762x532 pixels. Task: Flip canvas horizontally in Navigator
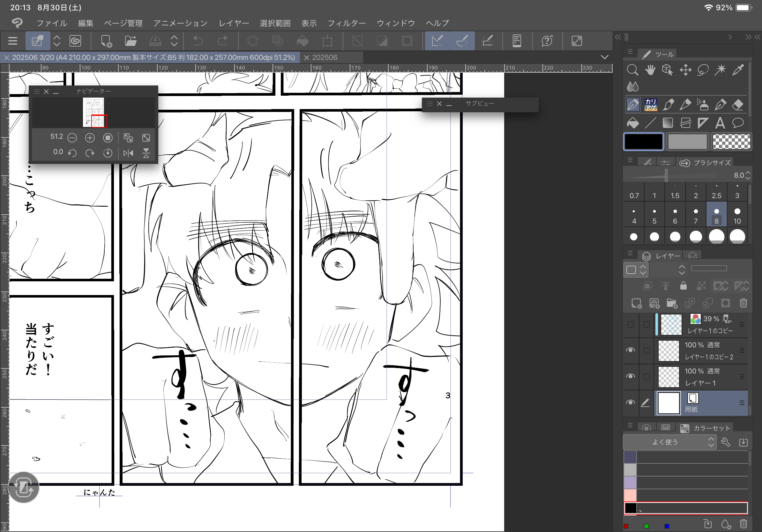pyautogui.click(x=128, y=153)
